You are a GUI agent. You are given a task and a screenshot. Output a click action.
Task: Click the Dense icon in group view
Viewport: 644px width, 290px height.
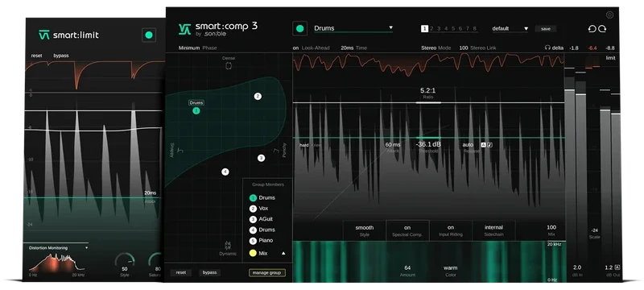229,65
